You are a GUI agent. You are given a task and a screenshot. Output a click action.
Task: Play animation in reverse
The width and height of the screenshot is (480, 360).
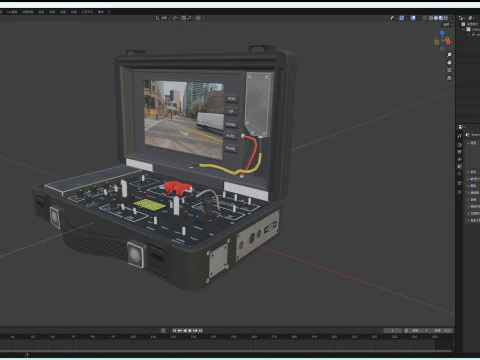coord(185,331)
